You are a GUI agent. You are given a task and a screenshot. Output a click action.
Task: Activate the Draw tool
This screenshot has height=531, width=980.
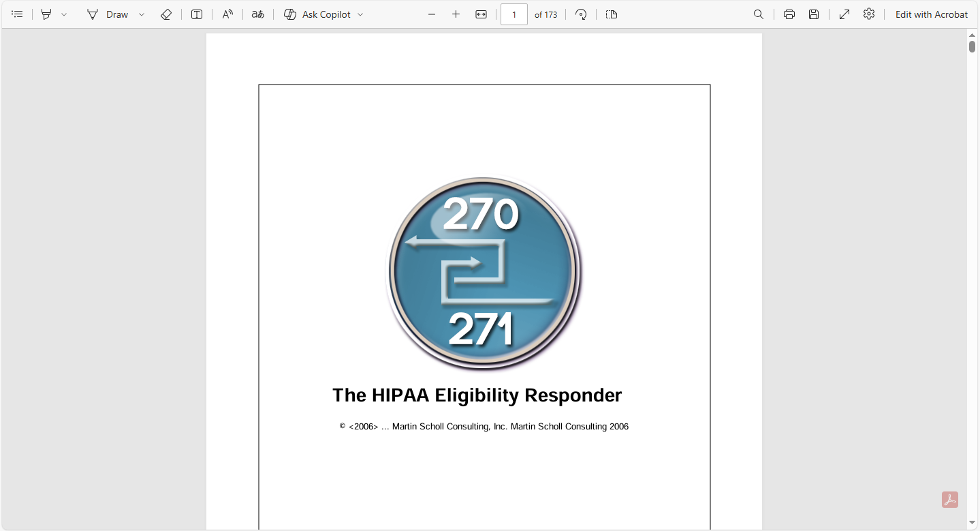[x=108, y=14]
